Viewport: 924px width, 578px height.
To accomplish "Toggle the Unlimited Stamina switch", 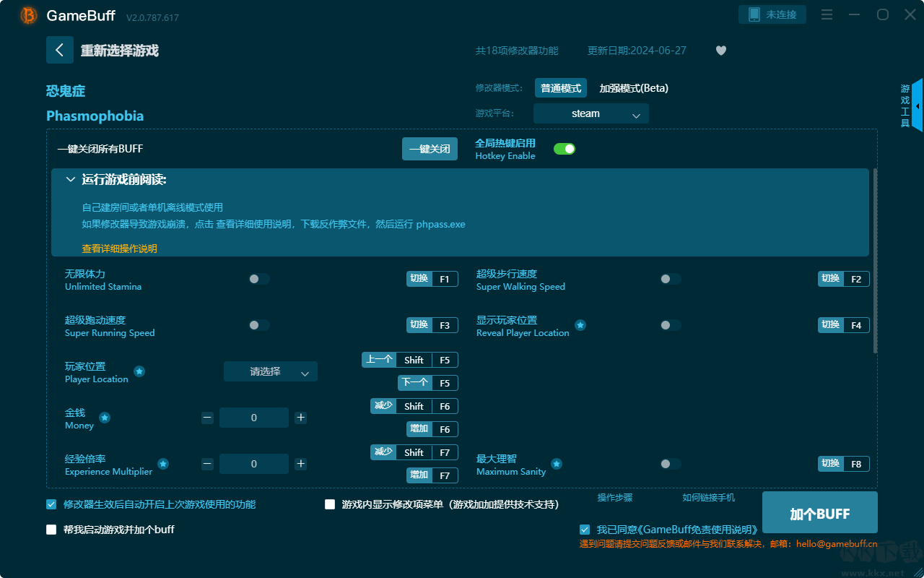I will [x=259, y=278].
